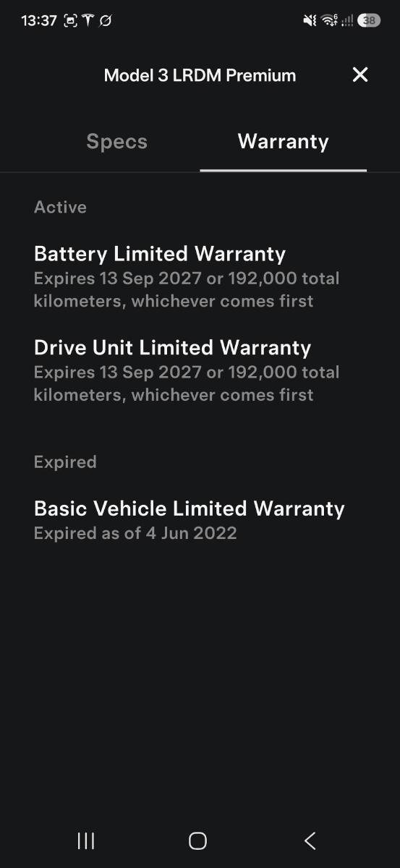Tap the cellular signal strength icon
This screenshot has width=400, height=868.
point(347,21)
